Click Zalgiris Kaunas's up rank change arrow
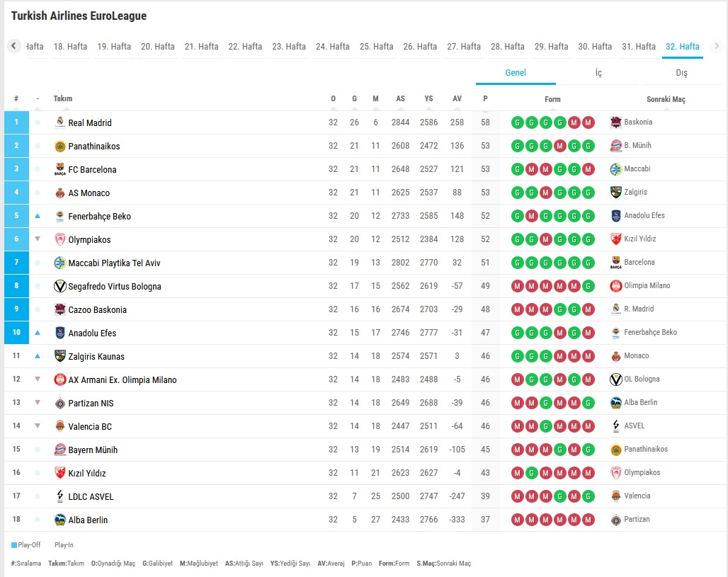The image size is (728, 577). pyautogui.click(x=38, y=356)
